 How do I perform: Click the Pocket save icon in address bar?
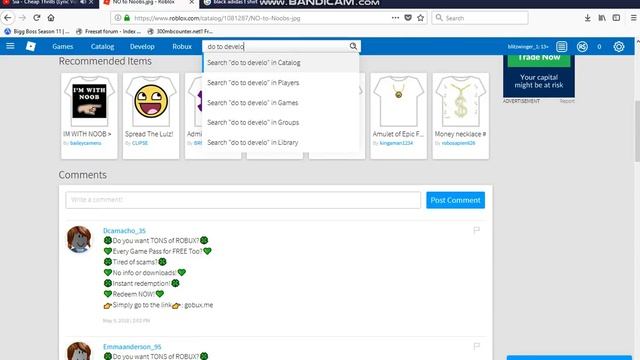point(408,18)
